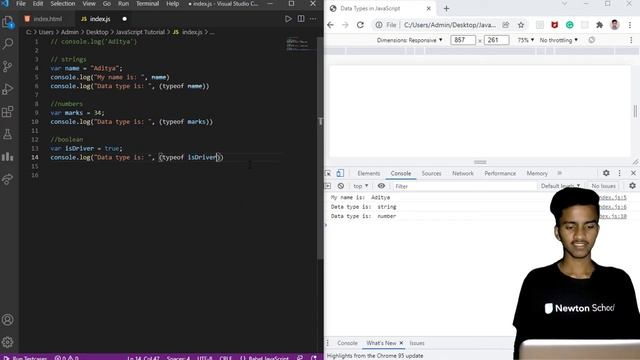Switch to the Memory tab
This screenshot has height=360, width=640.
coord(537,173)
